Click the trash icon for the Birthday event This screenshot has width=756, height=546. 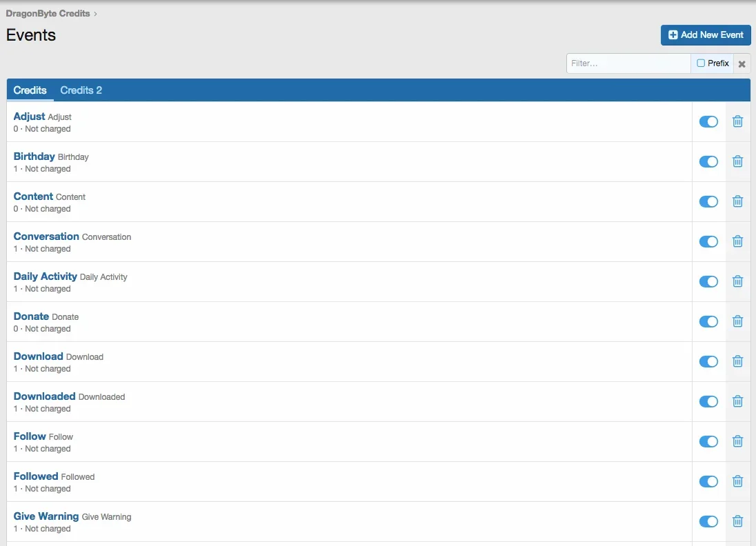(x=737, y=161)
